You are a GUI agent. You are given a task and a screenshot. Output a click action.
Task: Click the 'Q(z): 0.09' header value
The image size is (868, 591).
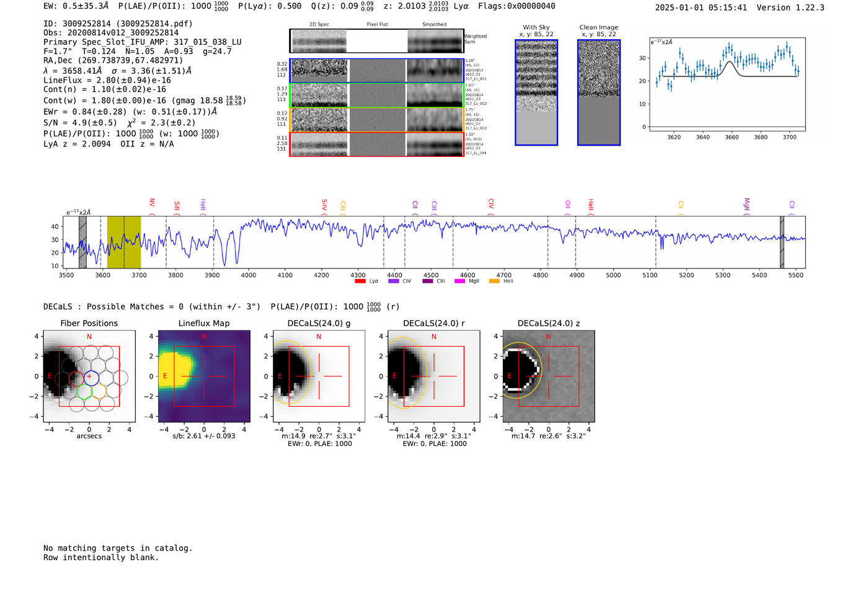(342, 6)
